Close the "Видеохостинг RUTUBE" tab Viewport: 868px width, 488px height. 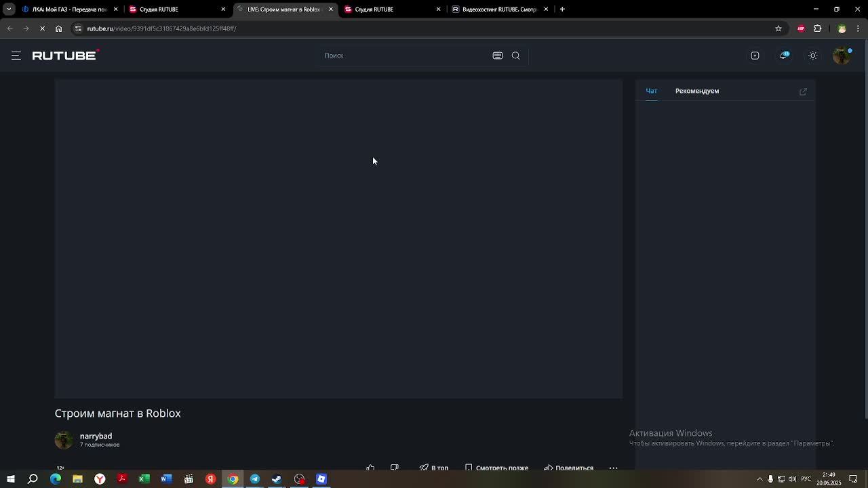pos(546,9)
